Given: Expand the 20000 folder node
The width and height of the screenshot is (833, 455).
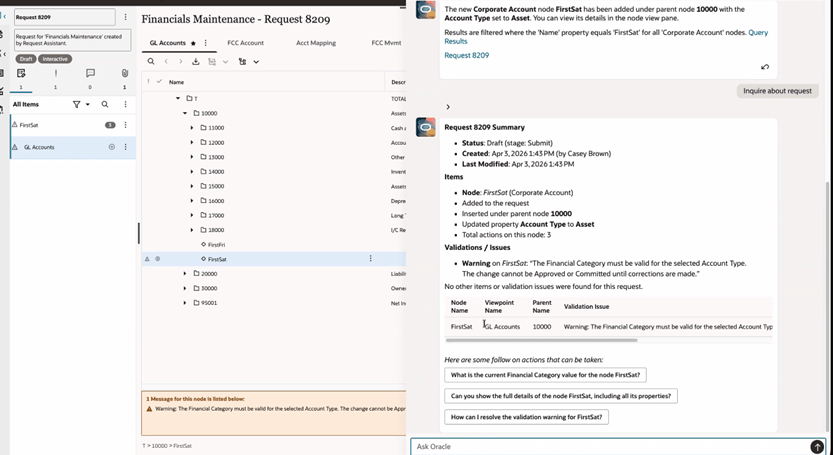Looking at the screenshot, I should [x=185, y=273].
